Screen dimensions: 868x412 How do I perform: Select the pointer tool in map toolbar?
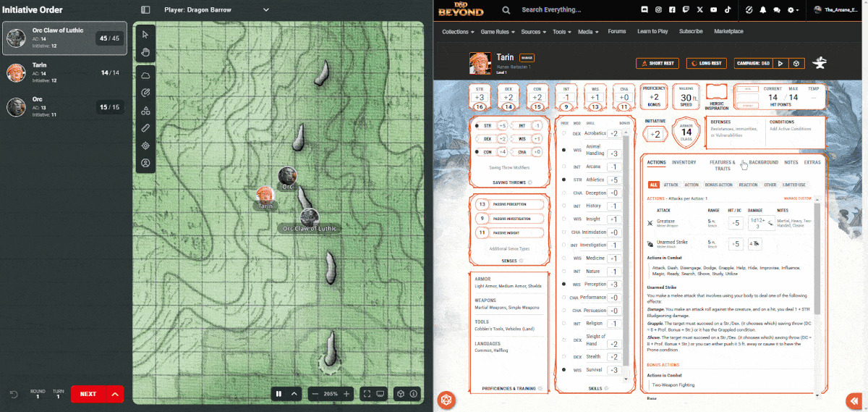[145, 34]
